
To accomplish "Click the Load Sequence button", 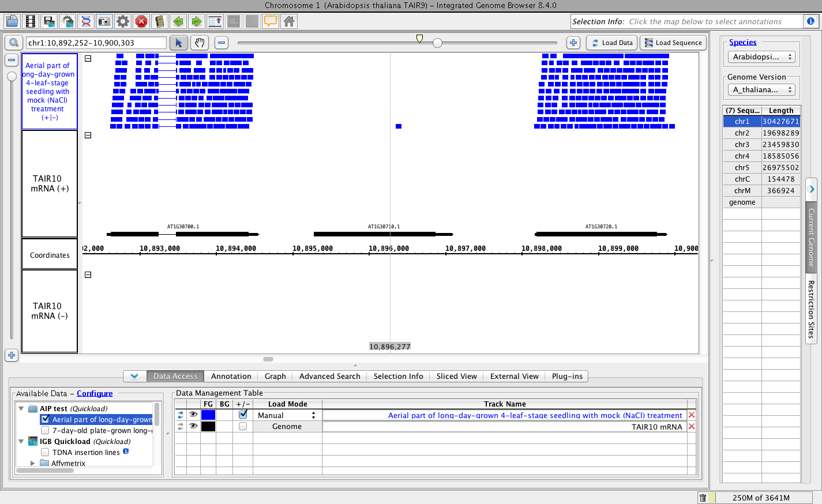I will coord(673,43).
